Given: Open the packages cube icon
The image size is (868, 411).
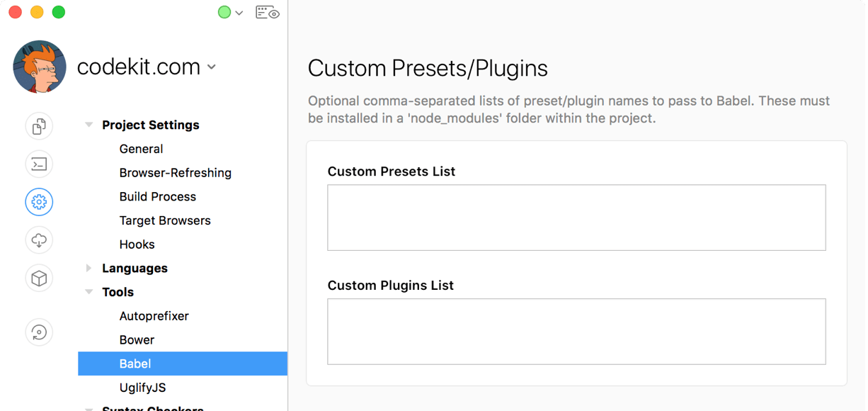Looking at the screenshot, I should point(39,278).
